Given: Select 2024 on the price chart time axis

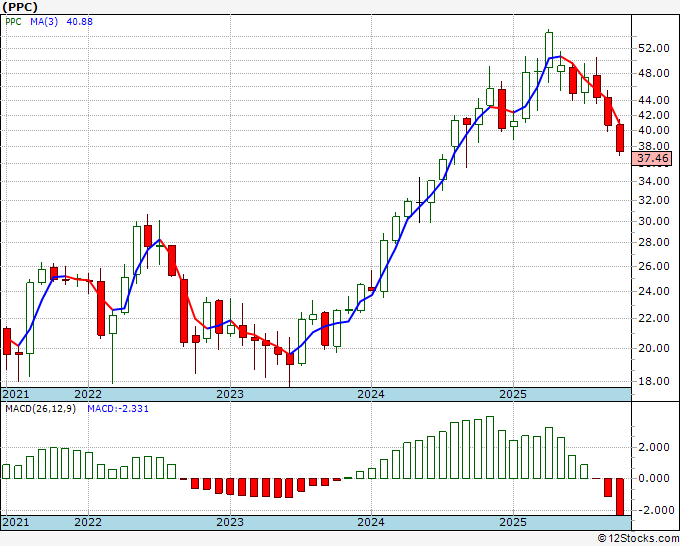Looking at the screenshot, I should click(371, 394).
